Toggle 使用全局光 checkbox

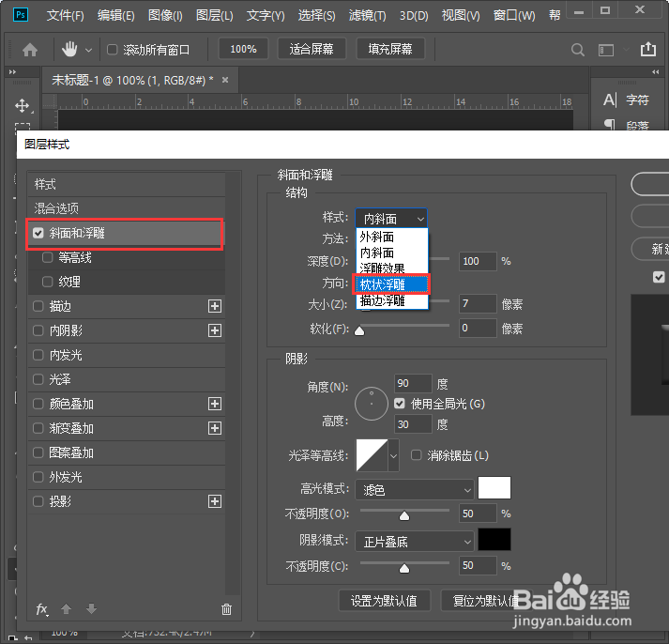pos(400,404)
